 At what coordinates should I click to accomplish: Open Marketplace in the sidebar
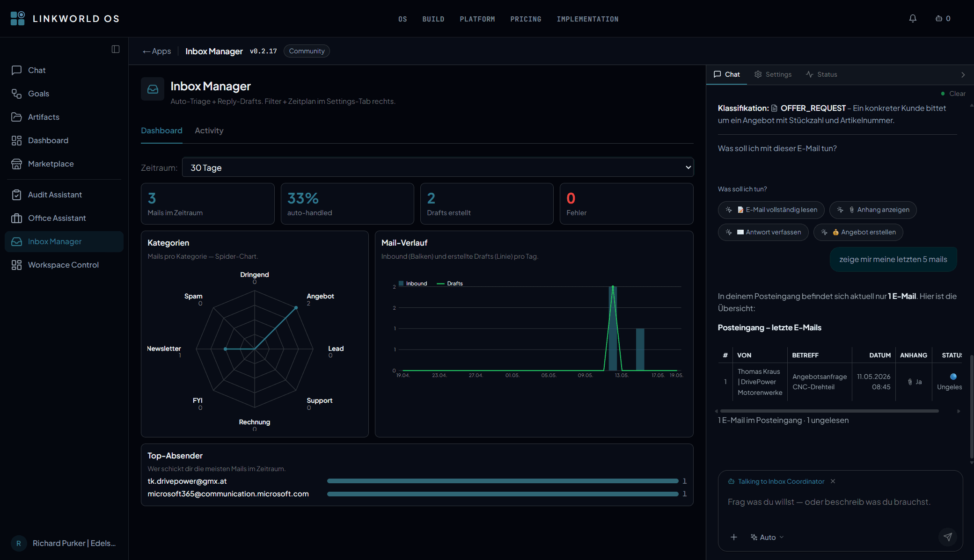point(64,164)
